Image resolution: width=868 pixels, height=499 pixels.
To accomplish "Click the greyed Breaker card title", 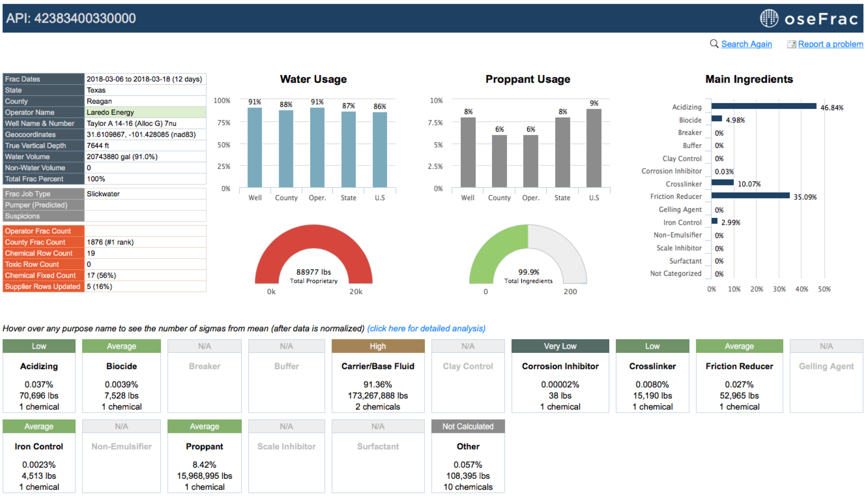I will (204, 366).
